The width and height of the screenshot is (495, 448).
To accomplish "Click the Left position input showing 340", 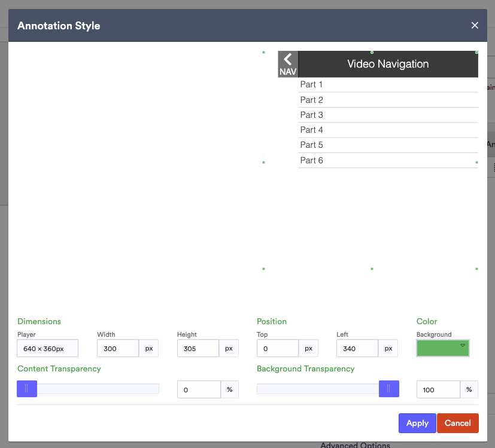I will tap(357, 348).
